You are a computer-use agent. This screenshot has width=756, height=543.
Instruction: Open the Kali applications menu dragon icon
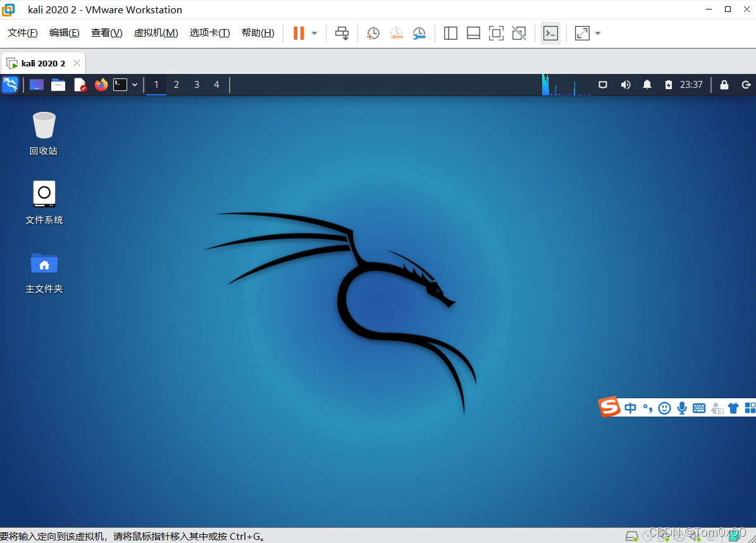[x=10, y=85]
